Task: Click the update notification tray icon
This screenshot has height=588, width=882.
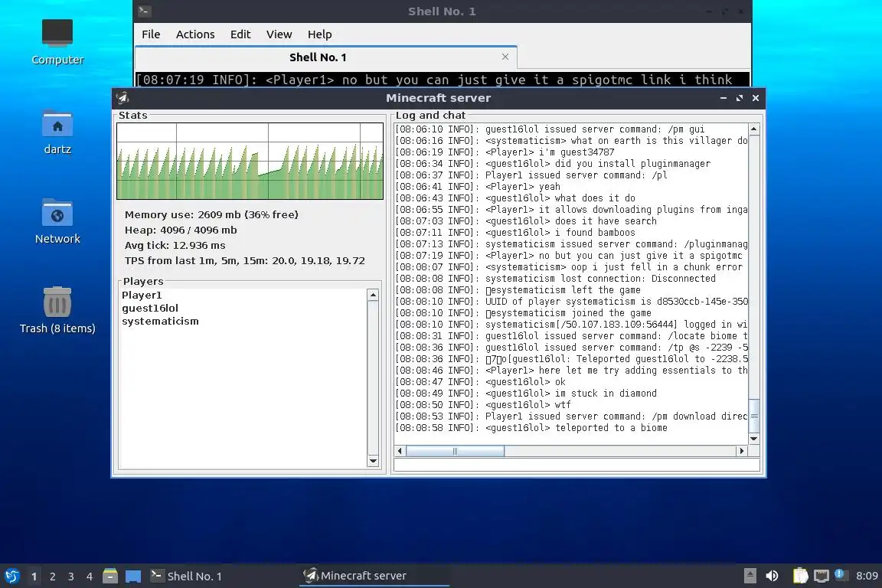Action: pos(841,574)
